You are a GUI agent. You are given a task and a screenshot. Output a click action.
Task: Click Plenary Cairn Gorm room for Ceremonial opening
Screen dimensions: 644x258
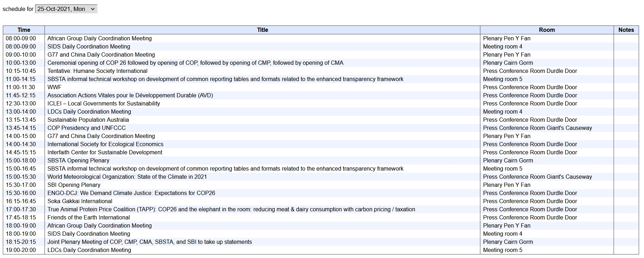tap(508, 63)
